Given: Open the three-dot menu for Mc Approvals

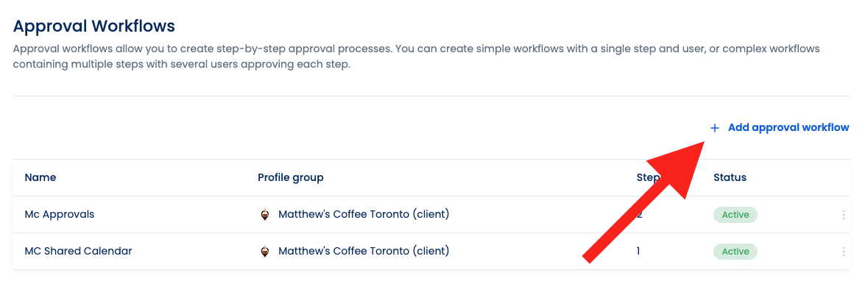Looking at the screenshot, I should click(843, 215).
